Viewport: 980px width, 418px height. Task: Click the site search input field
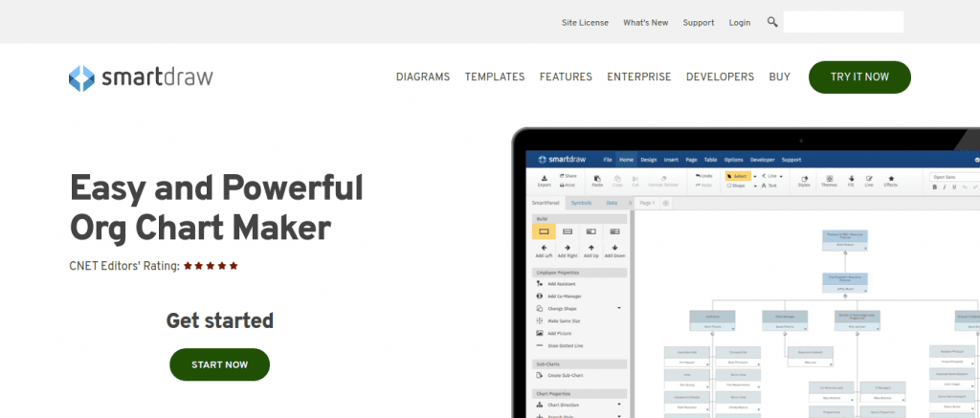tap(843, 22)
